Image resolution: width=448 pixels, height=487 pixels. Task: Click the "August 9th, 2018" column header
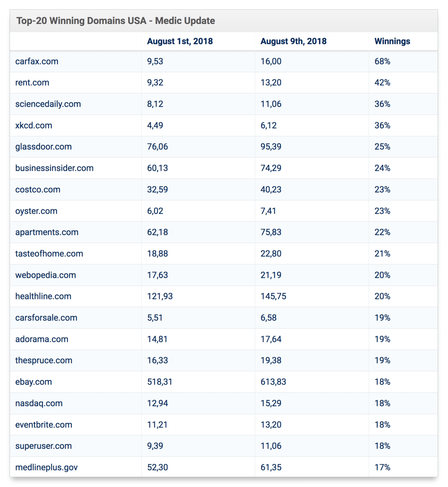293,41
